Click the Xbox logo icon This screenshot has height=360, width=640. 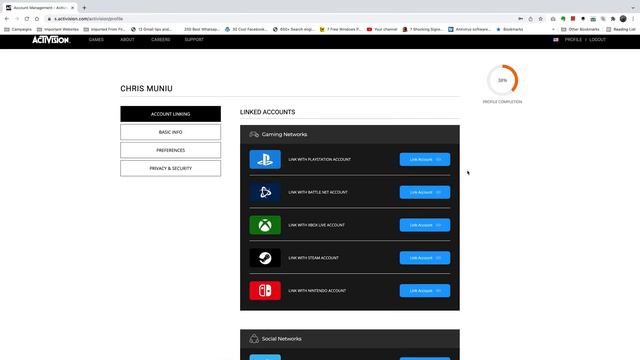(x=265, y=225)
